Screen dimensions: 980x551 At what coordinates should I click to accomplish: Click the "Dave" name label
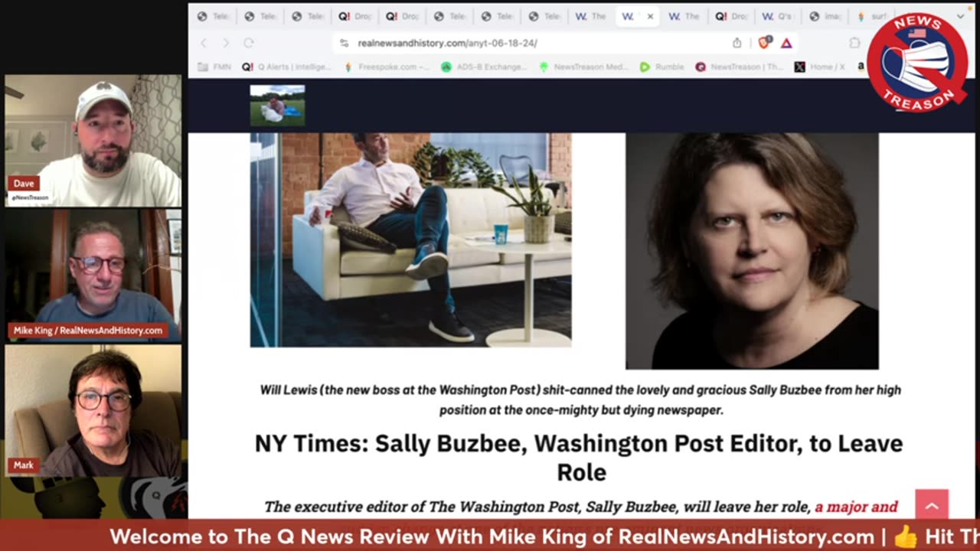[x=24, y=184]
